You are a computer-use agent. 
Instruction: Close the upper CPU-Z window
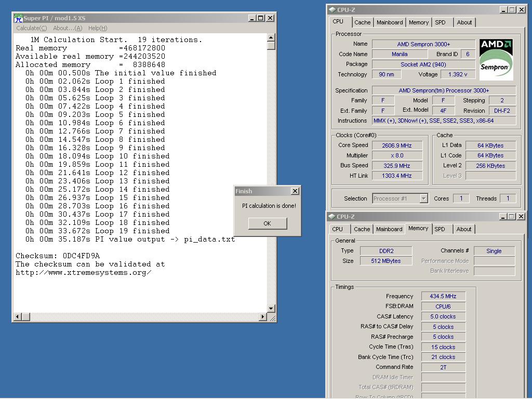pos(522,10)
